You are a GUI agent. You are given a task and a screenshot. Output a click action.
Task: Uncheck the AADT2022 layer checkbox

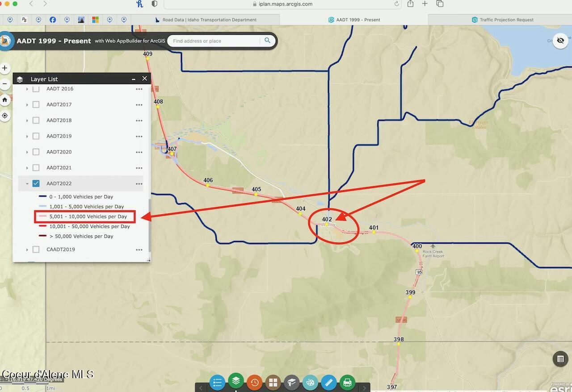36,183
